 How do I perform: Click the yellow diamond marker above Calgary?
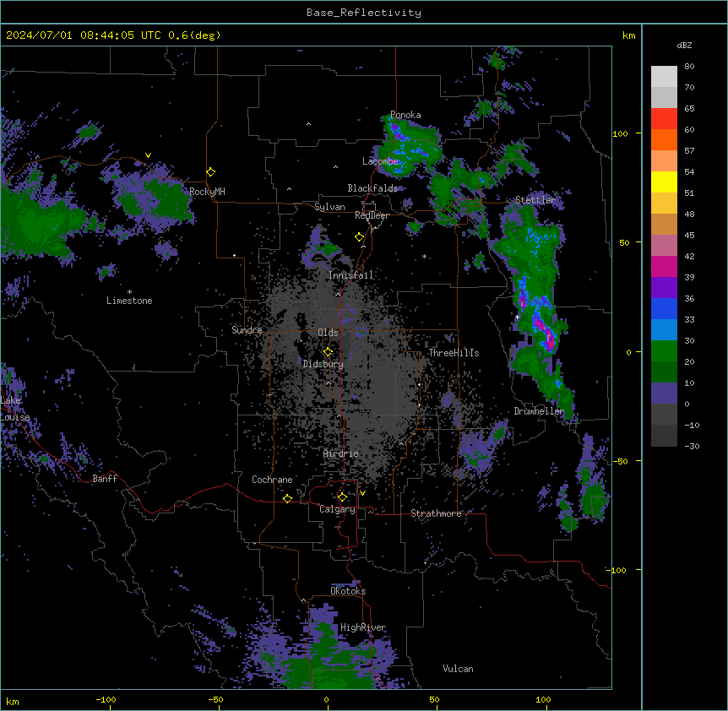pos(342,497)
